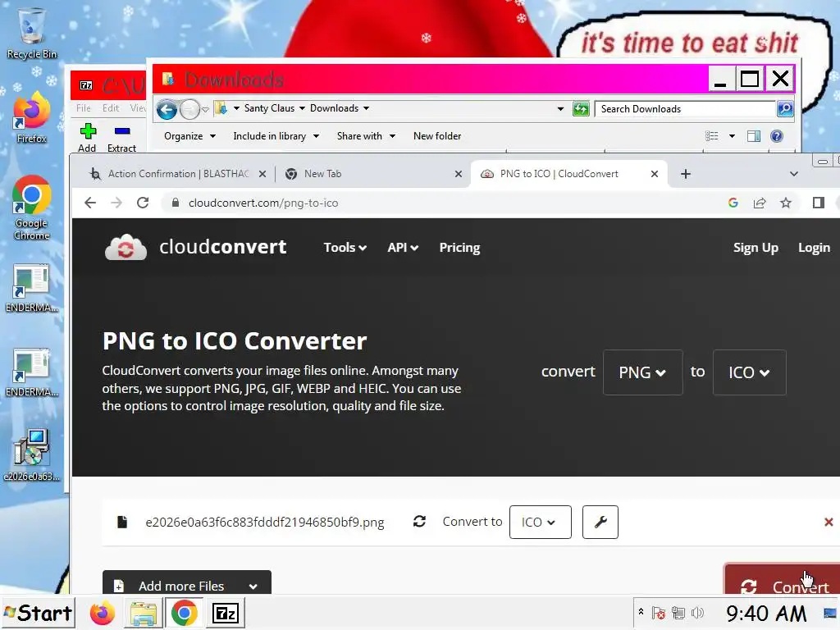Open the Pricing page
Image resolution: width=840 pixels, height=630 pixels.
459,248
